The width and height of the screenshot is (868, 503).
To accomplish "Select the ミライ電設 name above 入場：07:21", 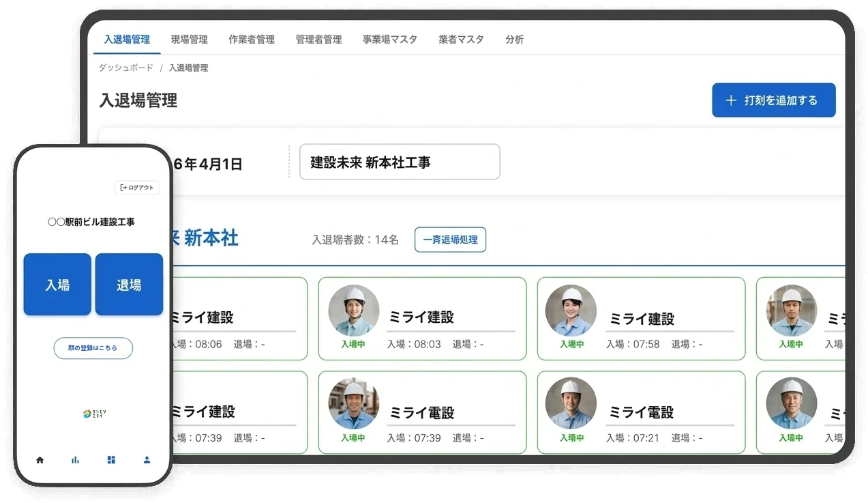I will point(642,412).
